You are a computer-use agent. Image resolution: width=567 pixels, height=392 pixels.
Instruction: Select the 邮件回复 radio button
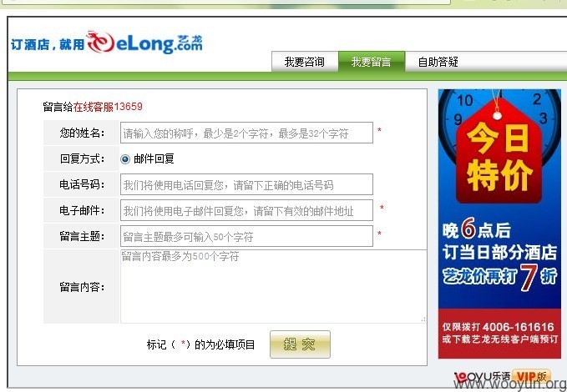click(x=125, y=159)
